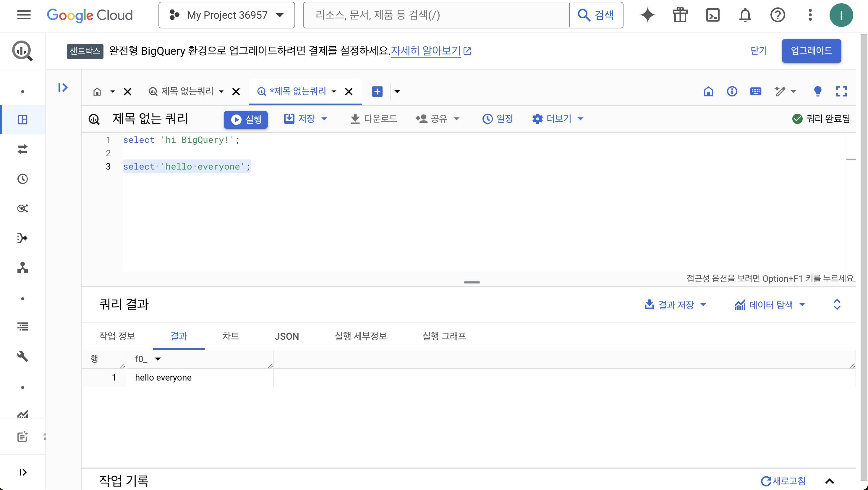Click the 실행 run query button

click(x=246, y=119)
